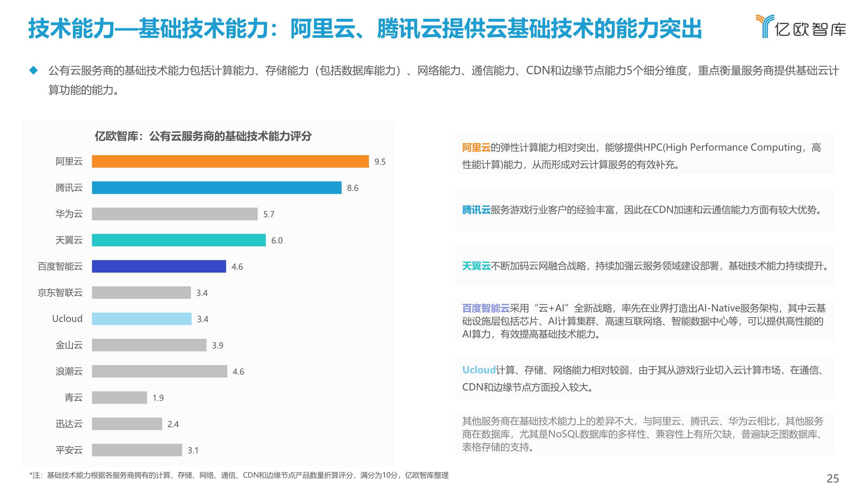Viewport: 868px width, 488px height.
Task: Click light blue Ucloud keyword in description
Action: click(479, 370)
